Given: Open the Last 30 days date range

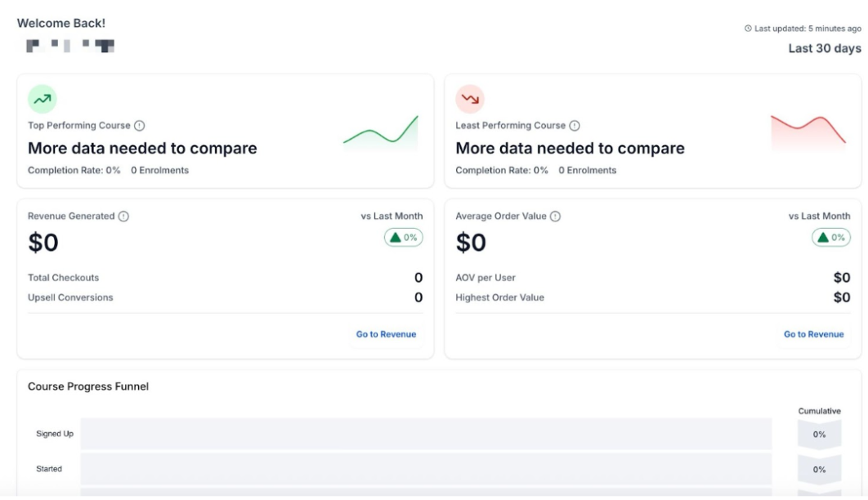Looking at the screenshot, I should pyautogui.click(x=824, y=49).
